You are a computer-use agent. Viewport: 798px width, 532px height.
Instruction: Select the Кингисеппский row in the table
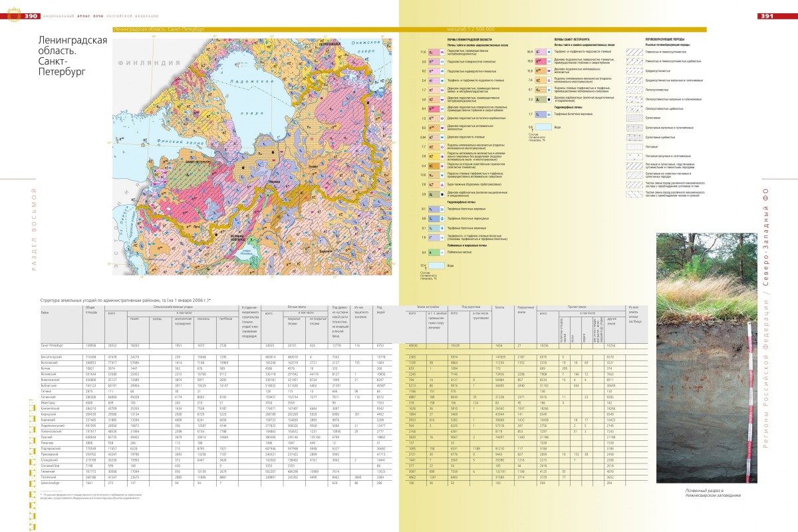pos(344,408)
